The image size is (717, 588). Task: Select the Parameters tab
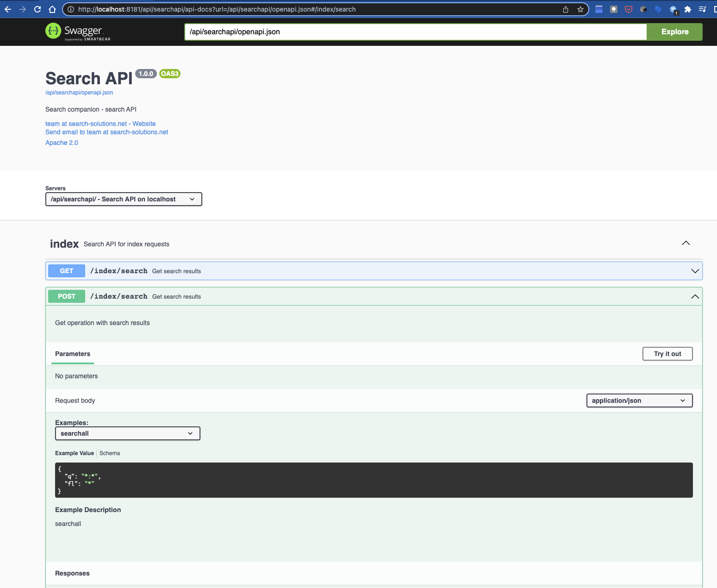pyautogui.click(x=72, y=354)
